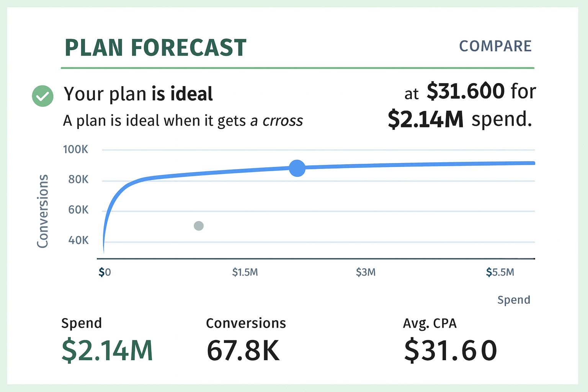The image size is (588, 392).
Task: Click the green checkmark status icon
Action: (x=42, y=96)
